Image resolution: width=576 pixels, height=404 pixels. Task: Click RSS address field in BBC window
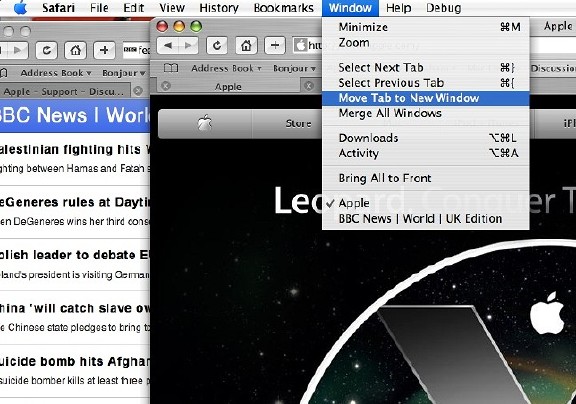pos(136,50)
